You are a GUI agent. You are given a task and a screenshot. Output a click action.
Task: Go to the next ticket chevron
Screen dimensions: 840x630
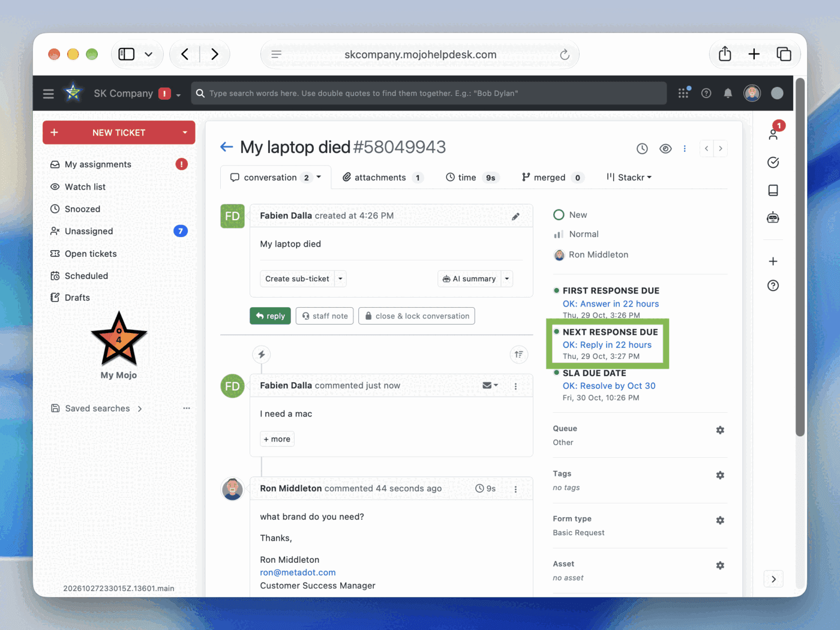721,148
